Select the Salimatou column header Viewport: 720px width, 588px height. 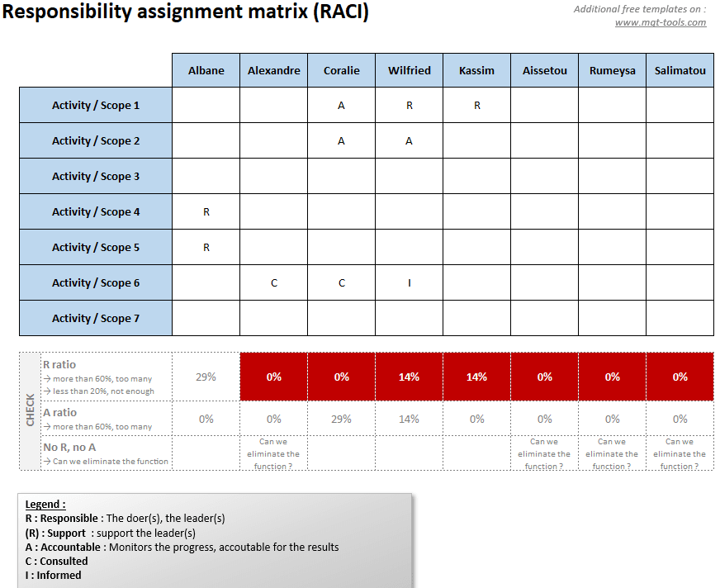pyautogui.click(x=680, y=70)
